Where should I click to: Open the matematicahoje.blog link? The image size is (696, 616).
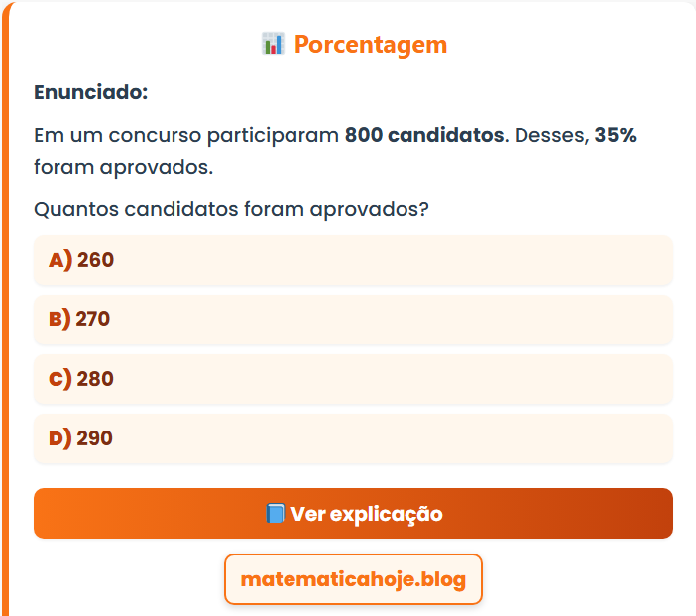[x=353, y=579]
